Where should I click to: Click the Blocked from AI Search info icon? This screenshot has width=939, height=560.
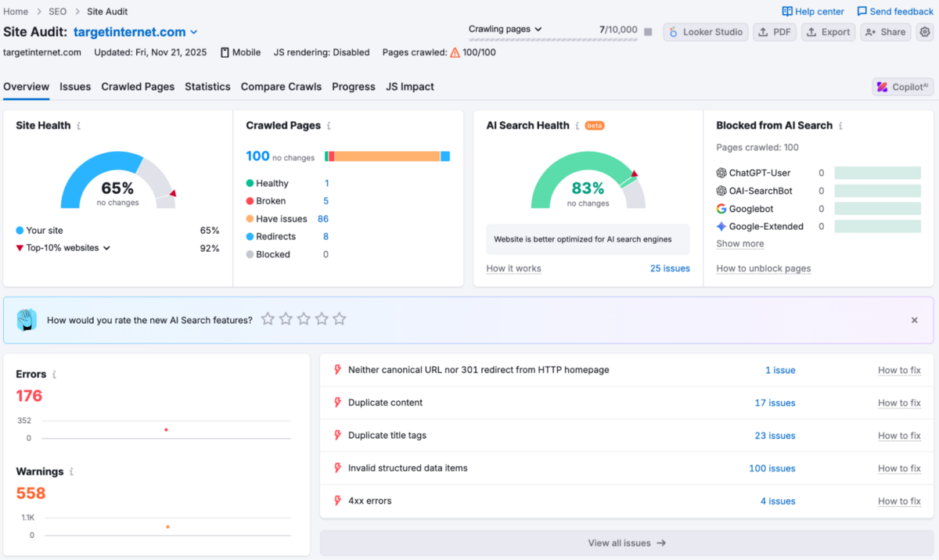tap(840, 126)
